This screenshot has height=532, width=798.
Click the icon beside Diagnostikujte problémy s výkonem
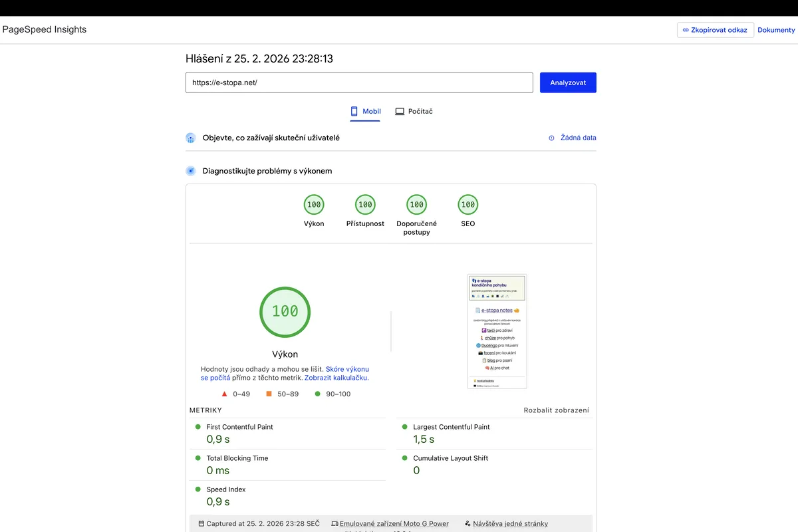[190, 170]
